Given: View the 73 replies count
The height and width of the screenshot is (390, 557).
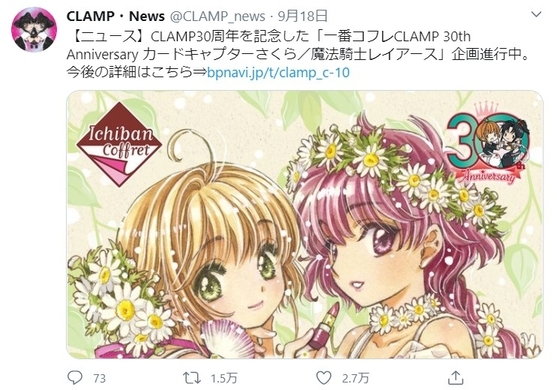Looking at the screenshot, I should (x=99, y=379).
